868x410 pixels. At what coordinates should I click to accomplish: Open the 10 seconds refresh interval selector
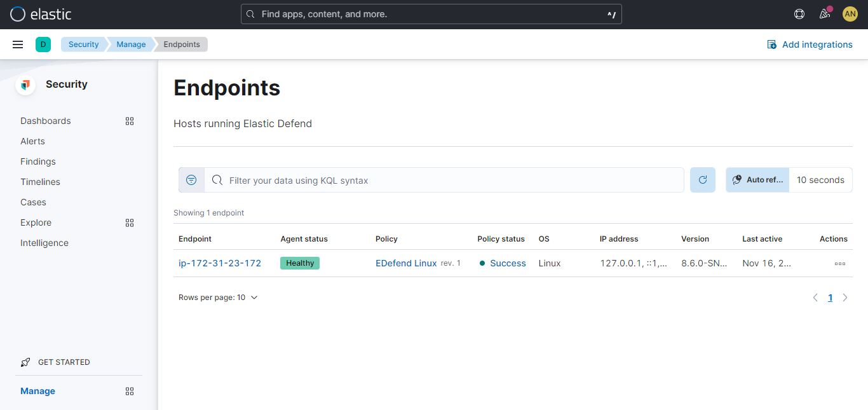tap(820, 180)
